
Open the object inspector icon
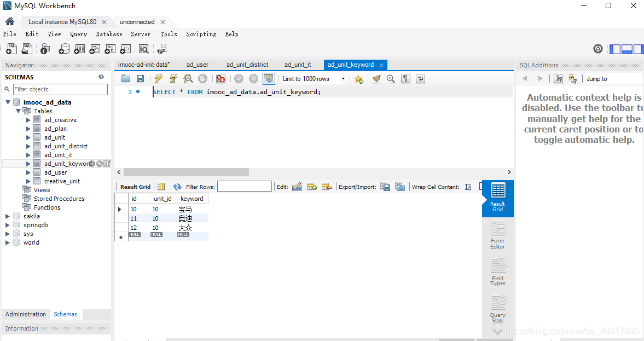pos(45,49)
